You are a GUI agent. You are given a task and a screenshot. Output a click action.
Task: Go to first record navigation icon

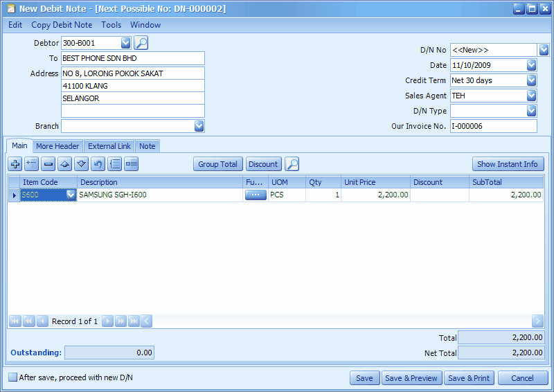pyautogui.click(x=15, y=321)
